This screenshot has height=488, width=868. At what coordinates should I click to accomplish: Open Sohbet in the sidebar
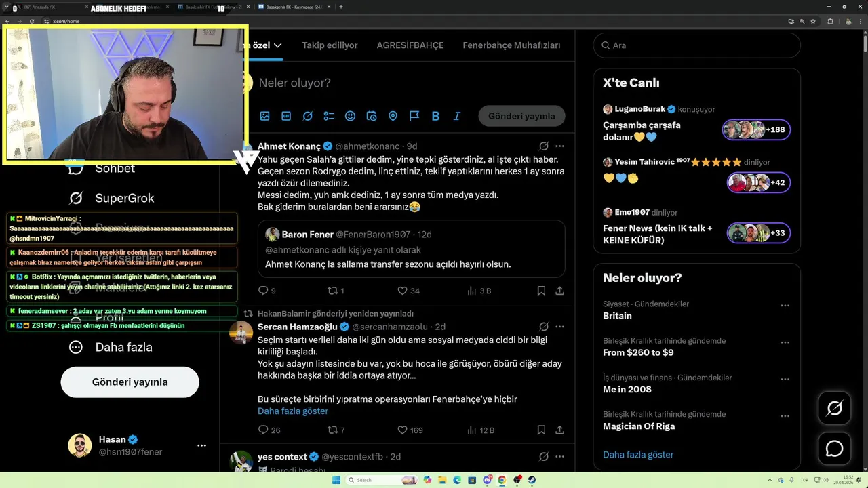point(102,168)
